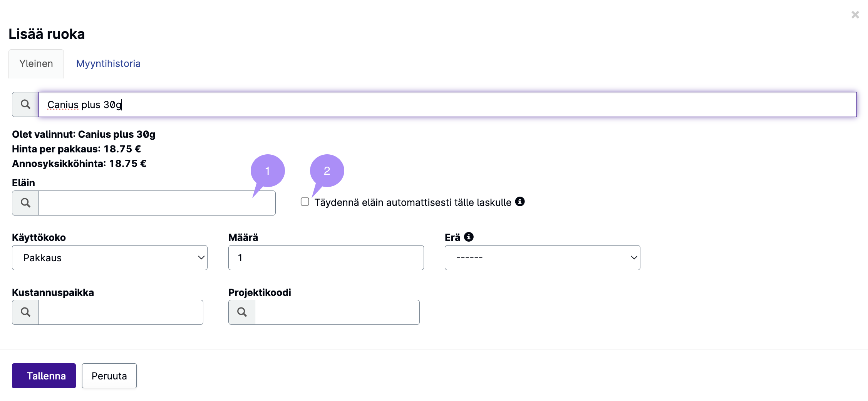Click the Tallenna button

[x=44, y=376]
